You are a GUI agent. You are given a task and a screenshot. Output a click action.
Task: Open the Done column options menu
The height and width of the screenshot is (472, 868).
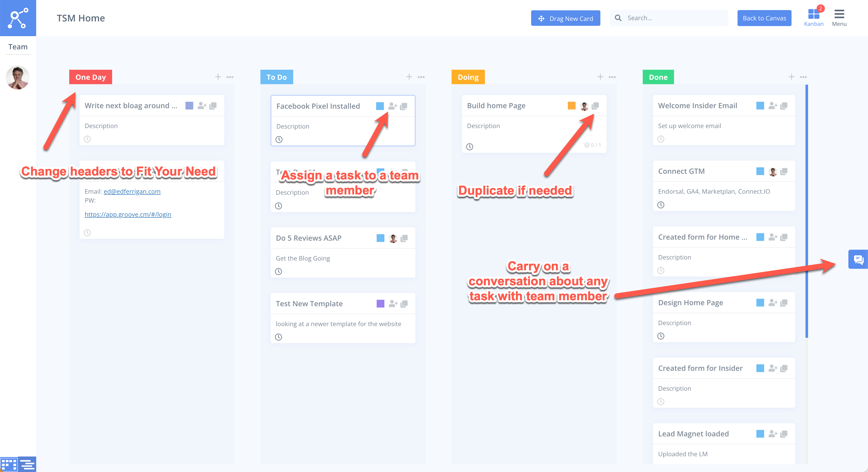[x=803, y=77]
